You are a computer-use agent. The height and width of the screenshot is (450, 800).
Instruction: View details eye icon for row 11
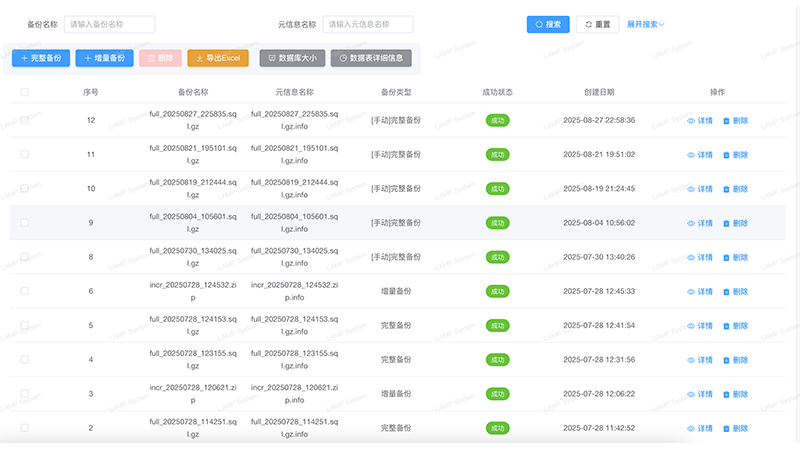(x=691, y=155)
